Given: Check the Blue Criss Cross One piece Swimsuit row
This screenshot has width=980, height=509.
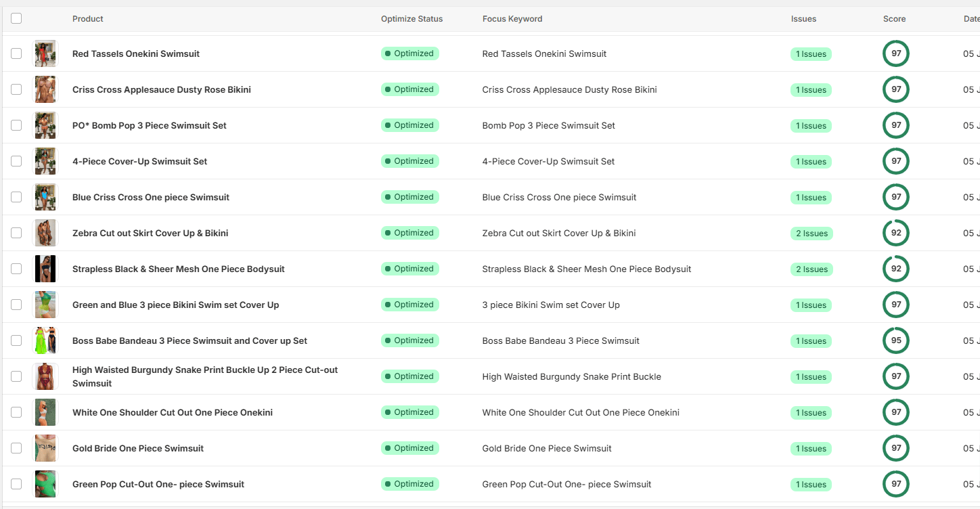Looking at the screenshot, I should [x=16, y=197].
